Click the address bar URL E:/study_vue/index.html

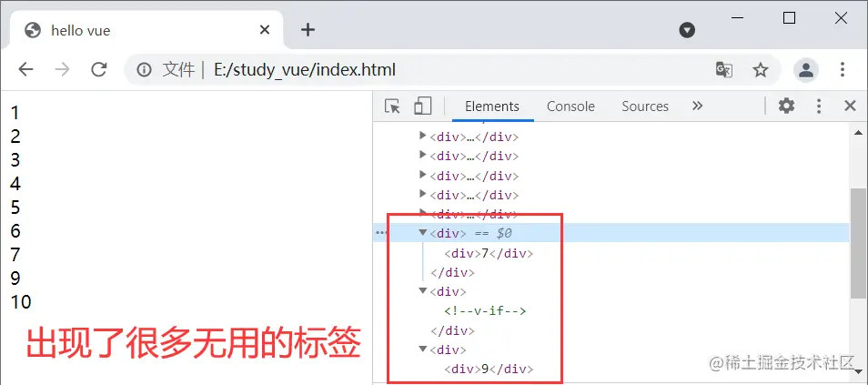click(x=305, y=70)
